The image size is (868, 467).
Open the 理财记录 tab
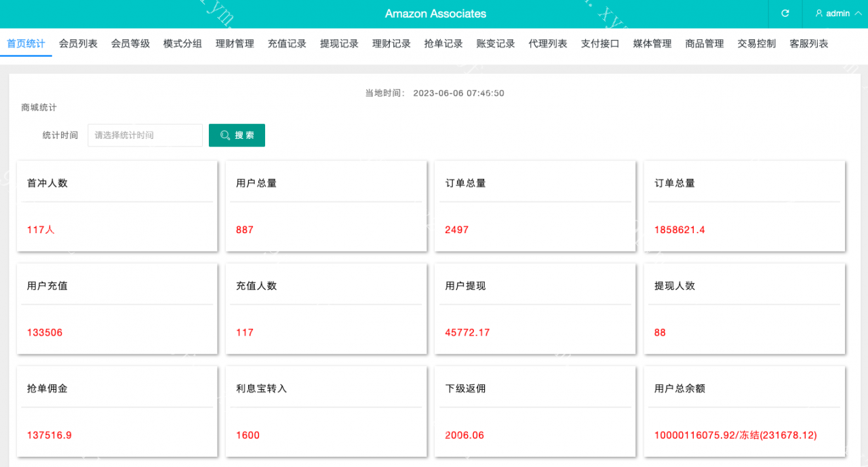tap(391, 43)
